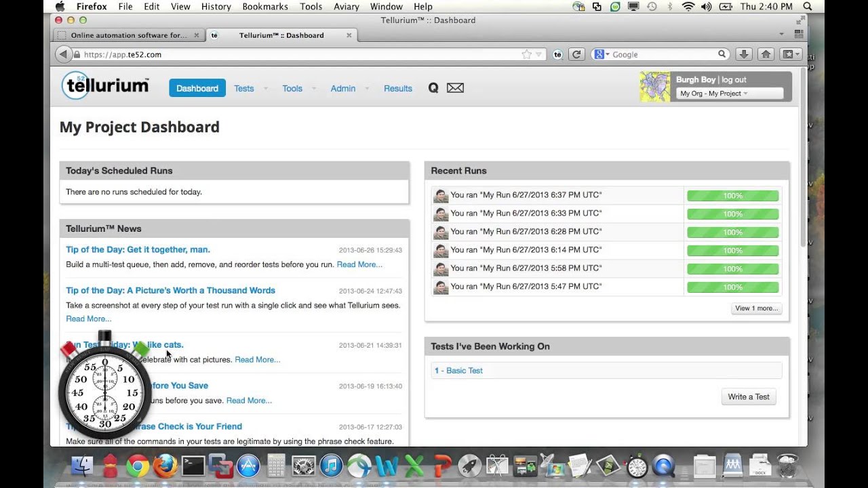Screen dimensions: 868x488
Task: Open the bookmarks menu toolbar button
Action: [791, 54]
